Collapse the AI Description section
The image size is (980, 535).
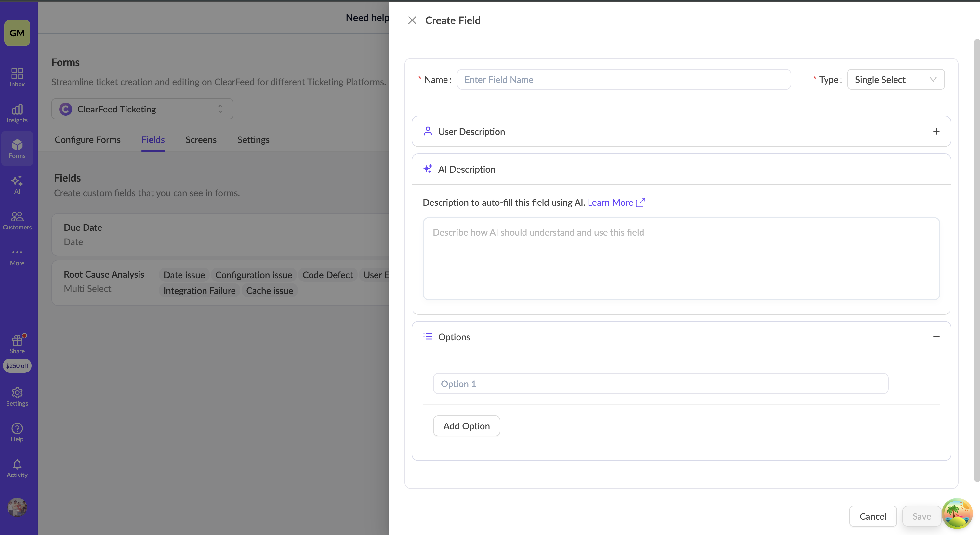pyautogui.click(x=936, y=169)
